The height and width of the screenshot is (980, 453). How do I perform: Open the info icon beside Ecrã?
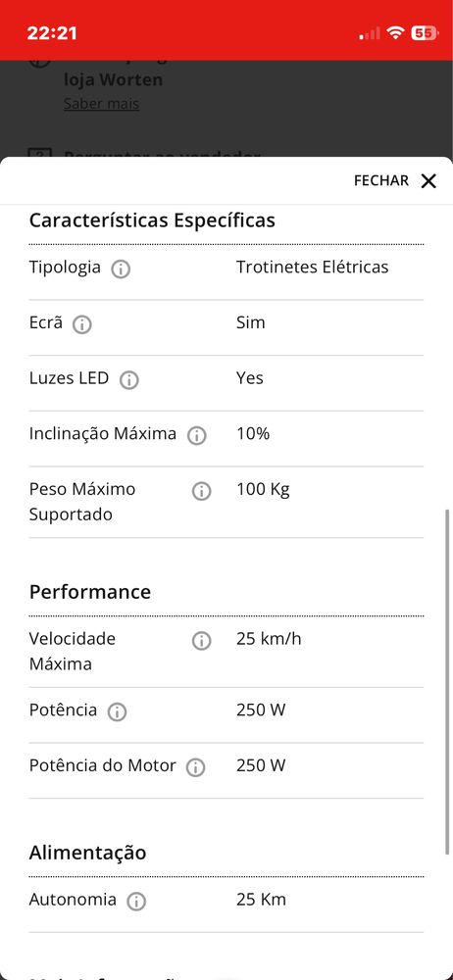tap(82, 324)
